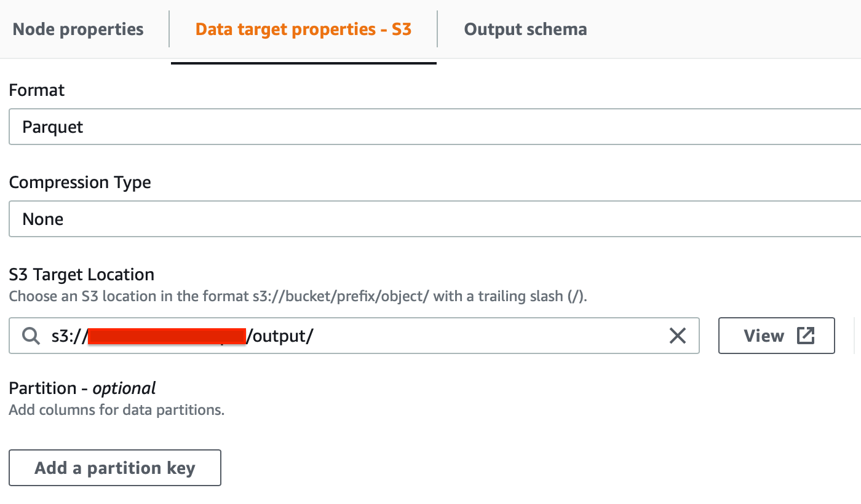Open the Output schema tab
861x504 pixels.
click(525, 30)
